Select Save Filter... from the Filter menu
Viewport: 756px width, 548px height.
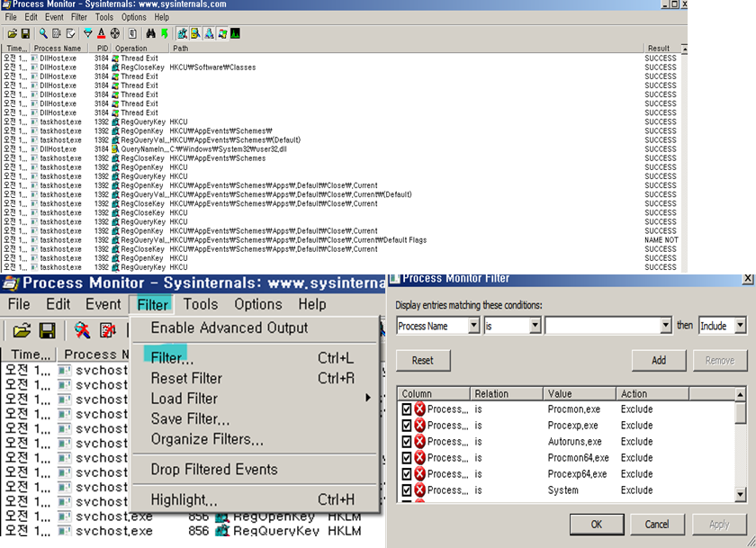click(254, 418)
